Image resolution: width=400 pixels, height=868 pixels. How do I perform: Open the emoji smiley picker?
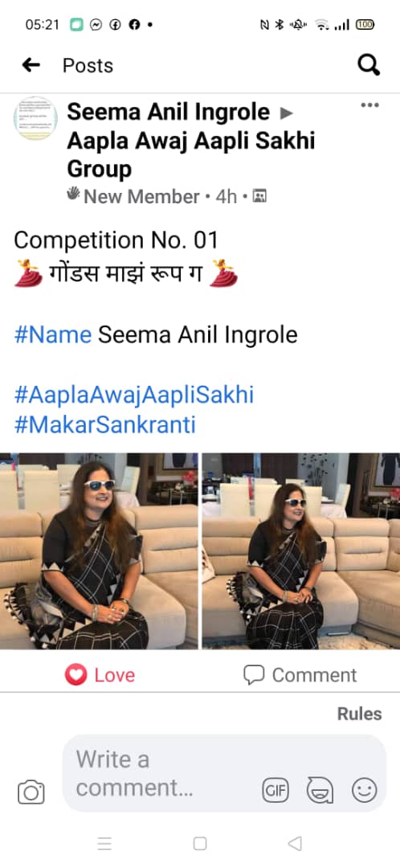click(365, 790)
